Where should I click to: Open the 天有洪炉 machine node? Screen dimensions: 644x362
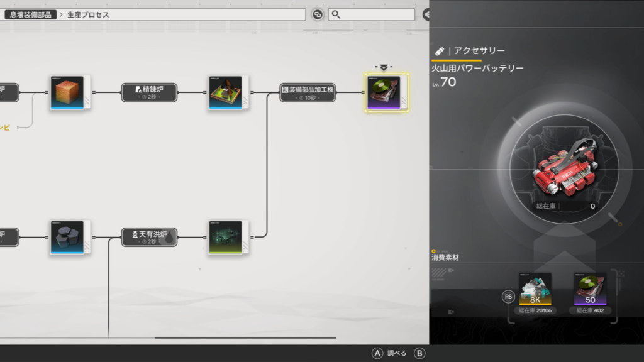(x=149, y=237)
